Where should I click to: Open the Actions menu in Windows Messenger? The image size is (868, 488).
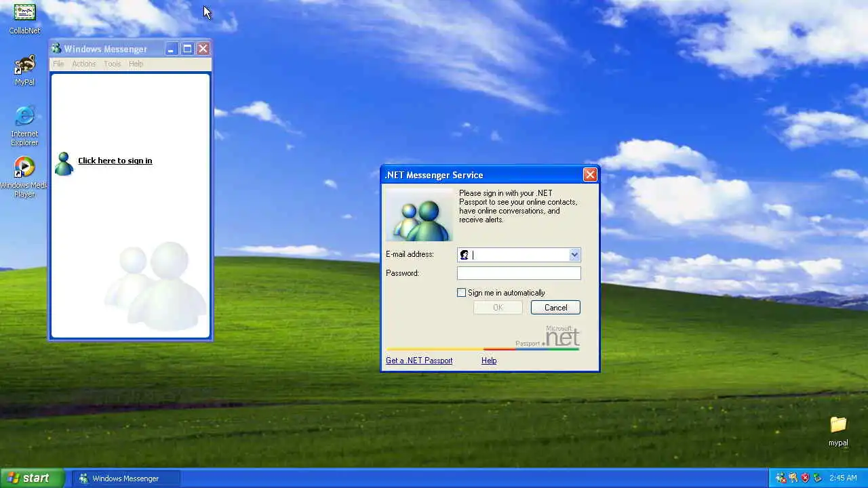tap(84, 64)
